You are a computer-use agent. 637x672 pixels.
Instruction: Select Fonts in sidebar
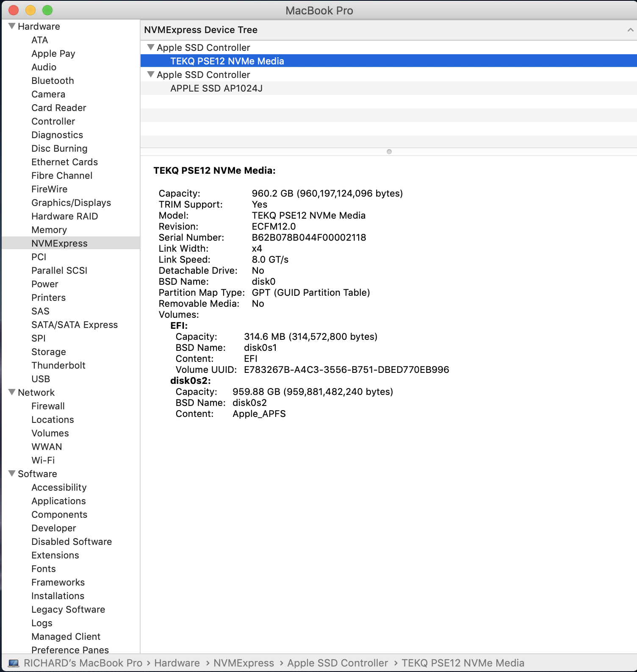44,569
